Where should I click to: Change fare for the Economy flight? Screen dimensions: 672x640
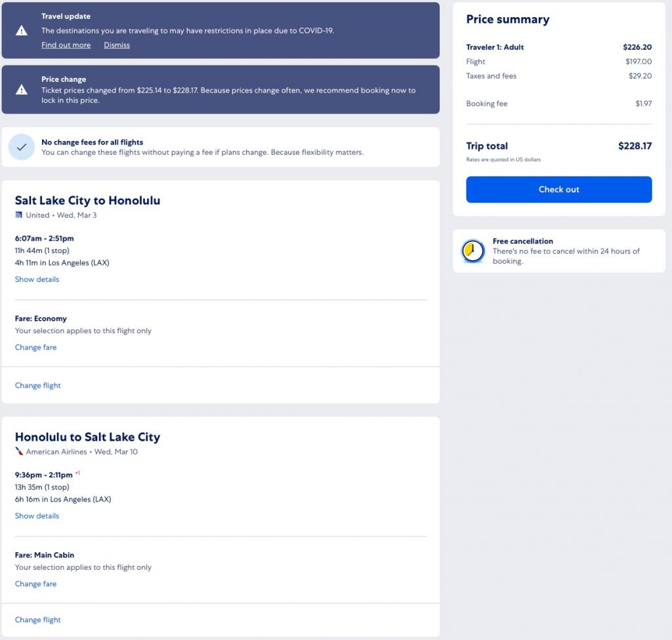[x=35, y=348]
